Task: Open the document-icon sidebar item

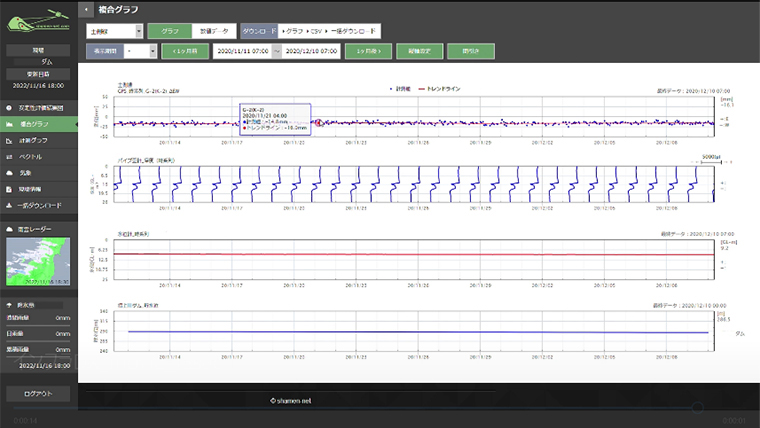Action: pyautogui.click(x=39, y=189)
